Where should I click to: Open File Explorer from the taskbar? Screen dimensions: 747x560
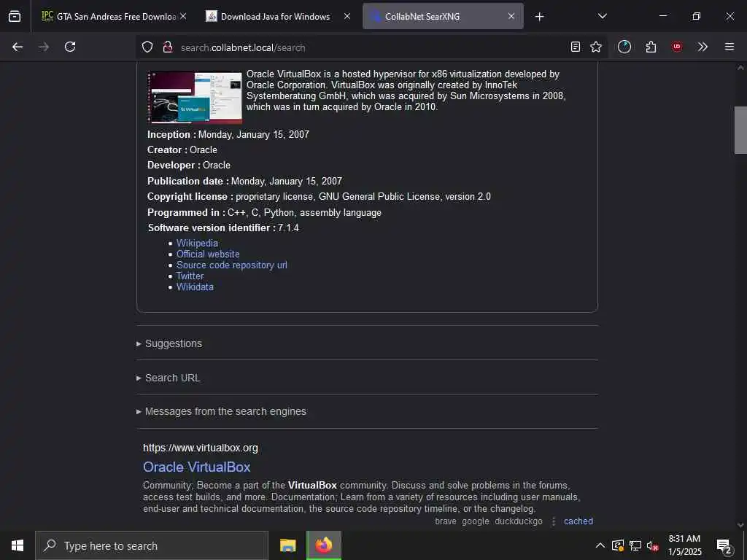click(x=287, y=545)
